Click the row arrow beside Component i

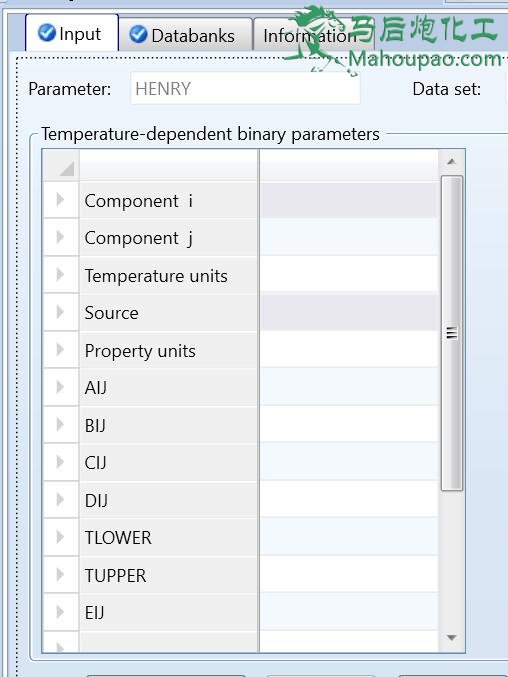pos(60,200)
